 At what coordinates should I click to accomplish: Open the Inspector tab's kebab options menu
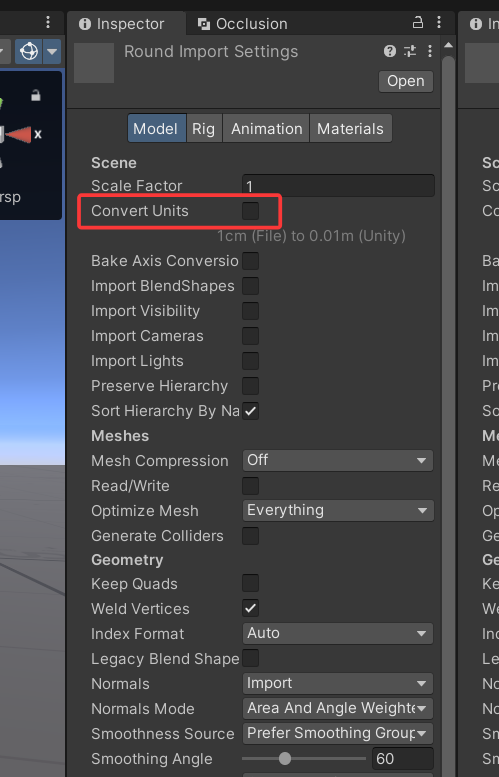[x=439, y=22]
